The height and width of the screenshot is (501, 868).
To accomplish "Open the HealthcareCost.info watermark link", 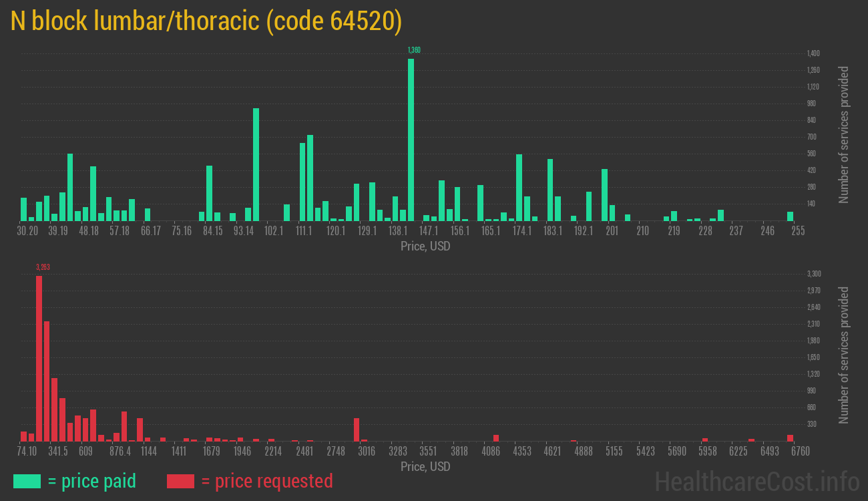I will point(756,481).
